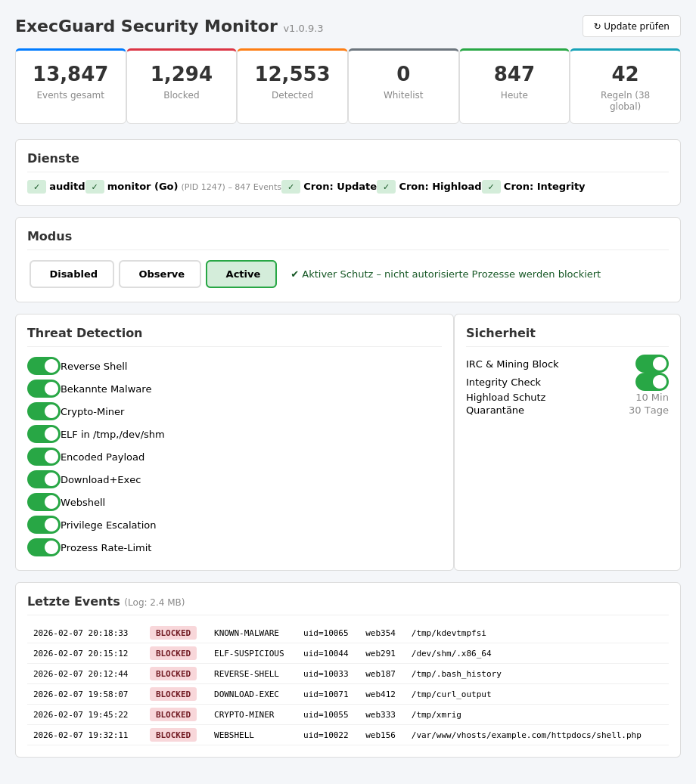Screen dimensions: 696x784
Task: Disable the Webshell detection switch
Action: pyautogui.click(x=44, y=502)
